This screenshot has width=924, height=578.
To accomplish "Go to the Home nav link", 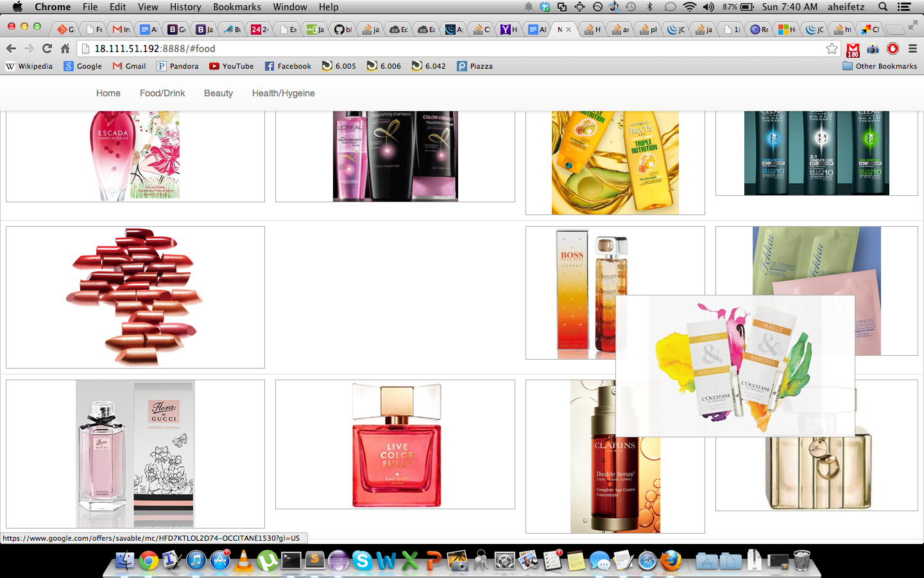I will (x=108, y=93).
